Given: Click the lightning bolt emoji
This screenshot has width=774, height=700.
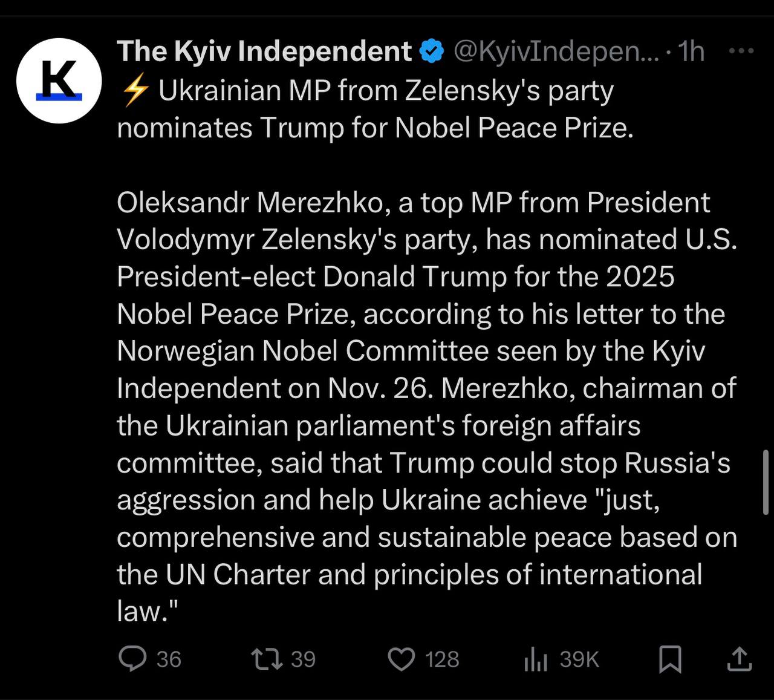Looking at the screenshot, I should (134, 92).
